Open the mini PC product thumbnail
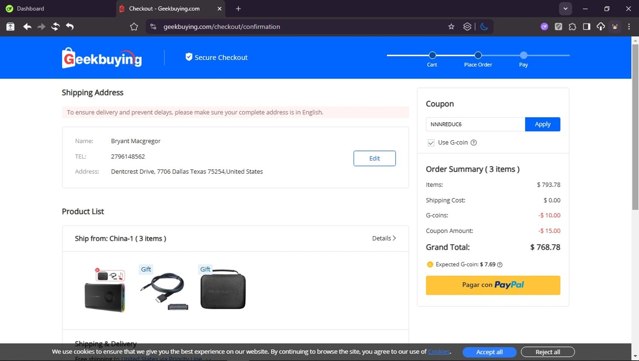This screenshot has width=639, height=361. coord(105,290)
